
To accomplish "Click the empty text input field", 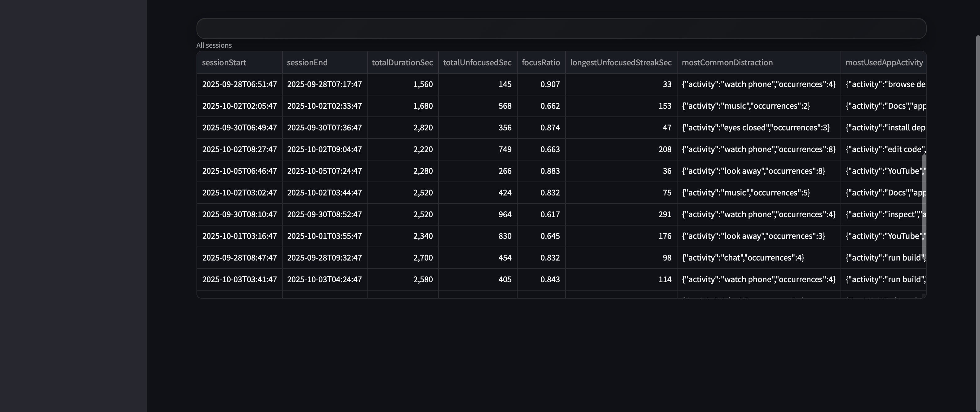I will [561, 28].
